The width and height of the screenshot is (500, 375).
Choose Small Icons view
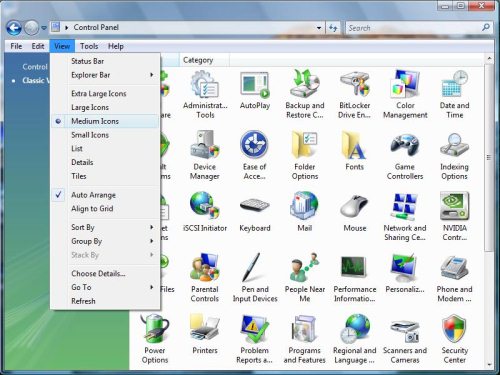105,135
